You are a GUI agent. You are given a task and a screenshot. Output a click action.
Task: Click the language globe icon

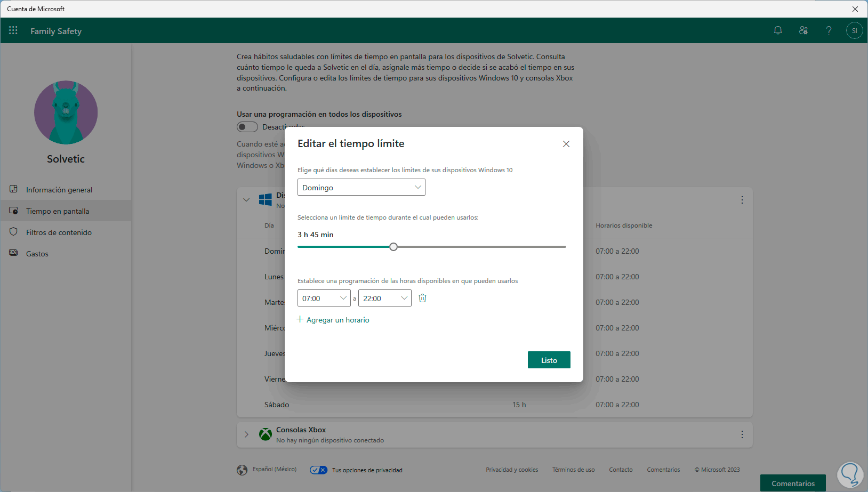coord(242,470)
